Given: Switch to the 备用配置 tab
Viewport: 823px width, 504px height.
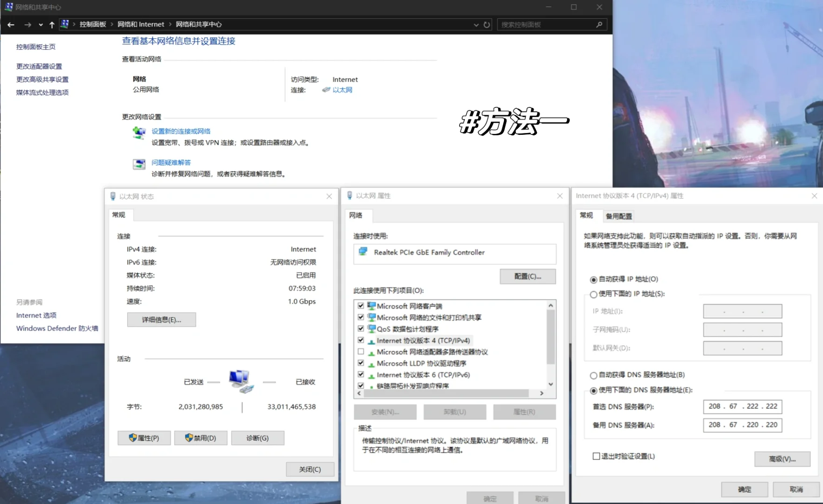Looking at the screenshot, I should [x=618, y=216].
